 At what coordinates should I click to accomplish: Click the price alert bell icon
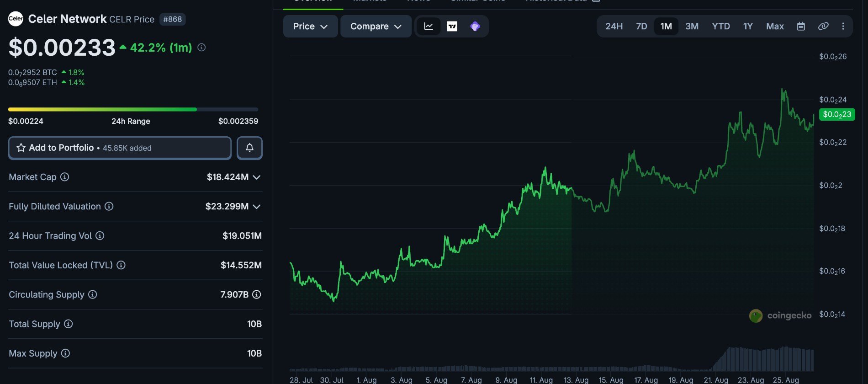click(249, 148)
